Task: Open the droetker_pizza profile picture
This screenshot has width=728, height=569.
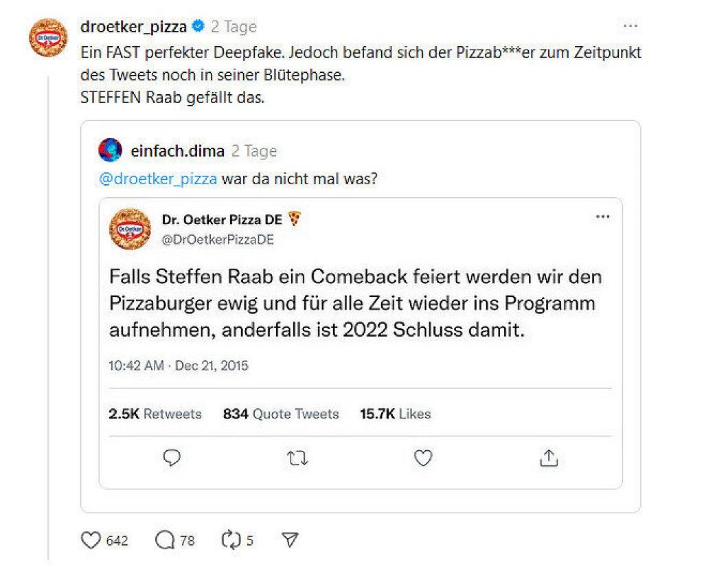Action: point(48,38)
